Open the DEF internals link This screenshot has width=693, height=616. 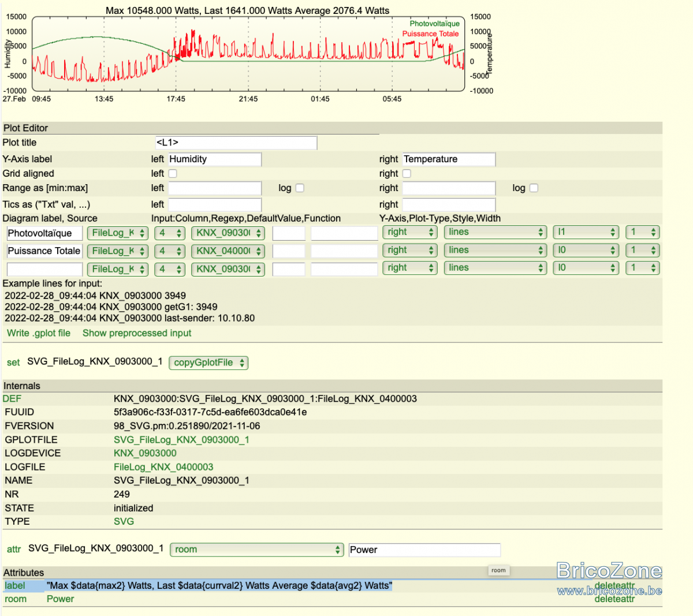coord(12,399)
